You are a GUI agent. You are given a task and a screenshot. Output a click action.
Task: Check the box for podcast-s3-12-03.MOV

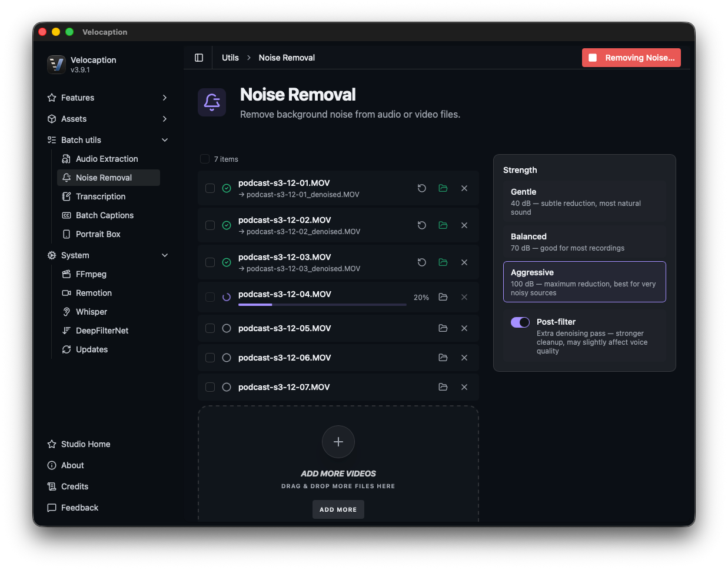[210, 262]
